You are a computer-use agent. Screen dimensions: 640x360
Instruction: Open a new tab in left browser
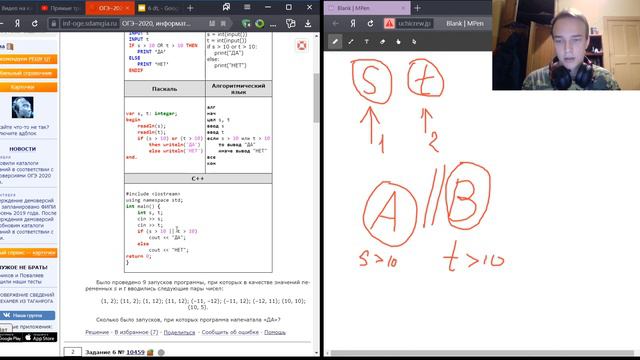click(190, 8)
